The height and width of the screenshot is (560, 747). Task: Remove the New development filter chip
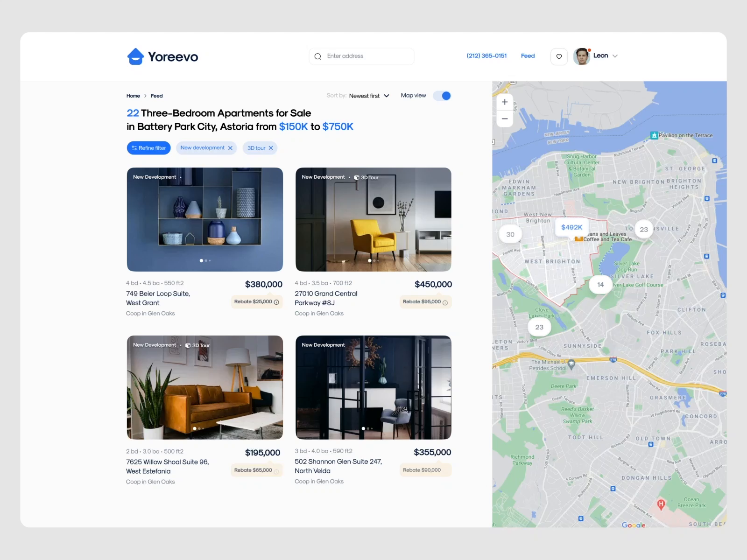230,148
